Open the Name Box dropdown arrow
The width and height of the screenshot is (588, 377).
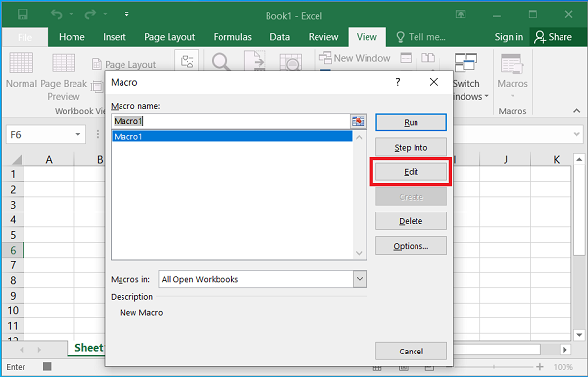78,134
